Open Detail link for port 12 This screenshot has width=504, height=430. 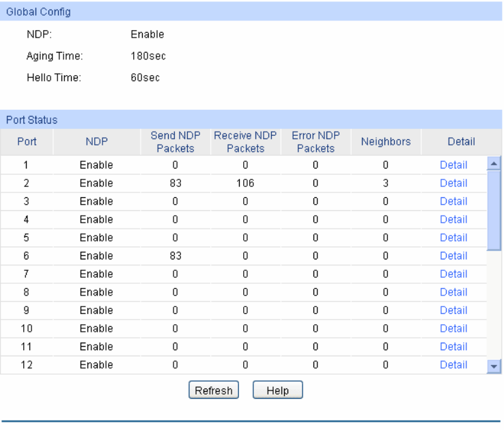[453, 365]
